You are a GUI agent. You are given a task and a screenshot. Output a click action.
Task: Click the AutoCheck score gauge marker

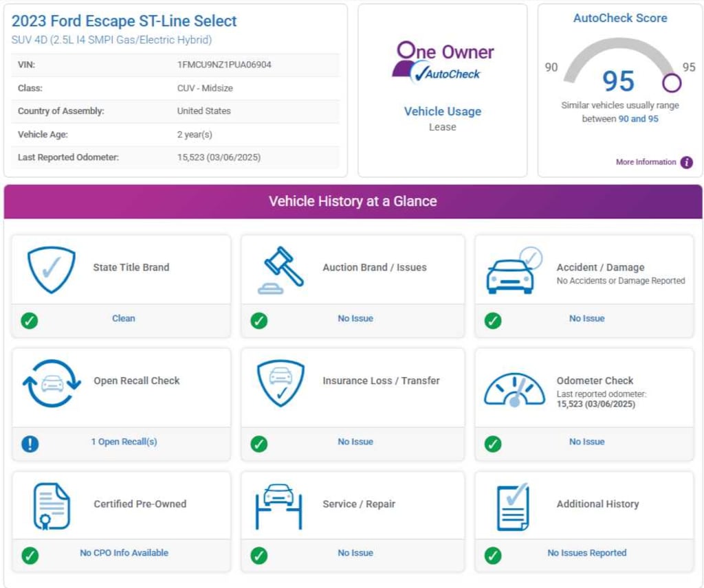[672, 83]
